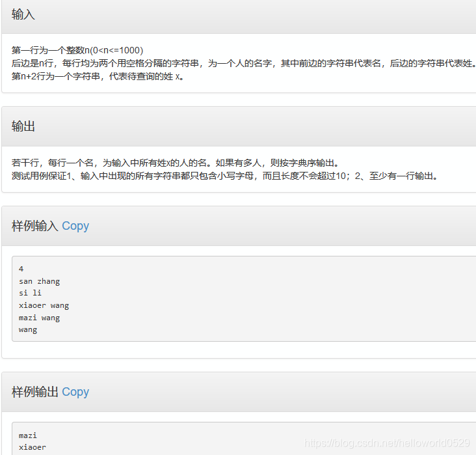Viewport: 476px width, 455px height.
Task: Click the sample line 'xiaoer wang'
Action: [44, 305]
